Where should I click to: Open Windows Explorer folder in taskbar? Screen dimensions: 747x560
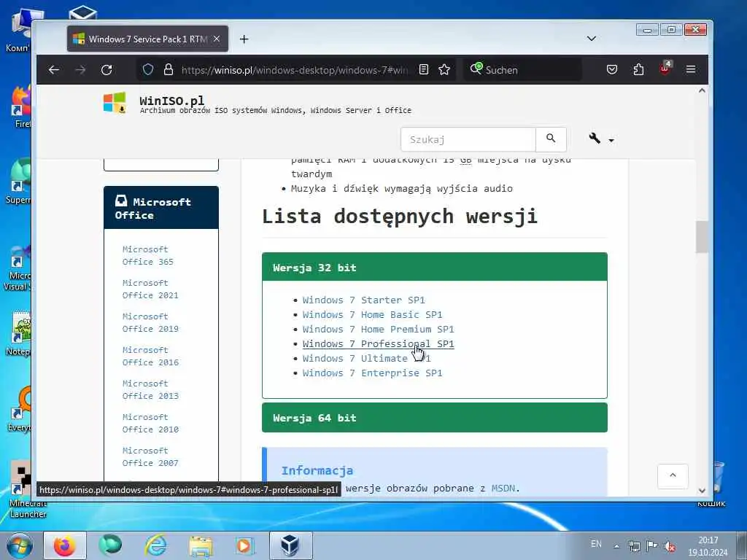(x=201, y=546)
